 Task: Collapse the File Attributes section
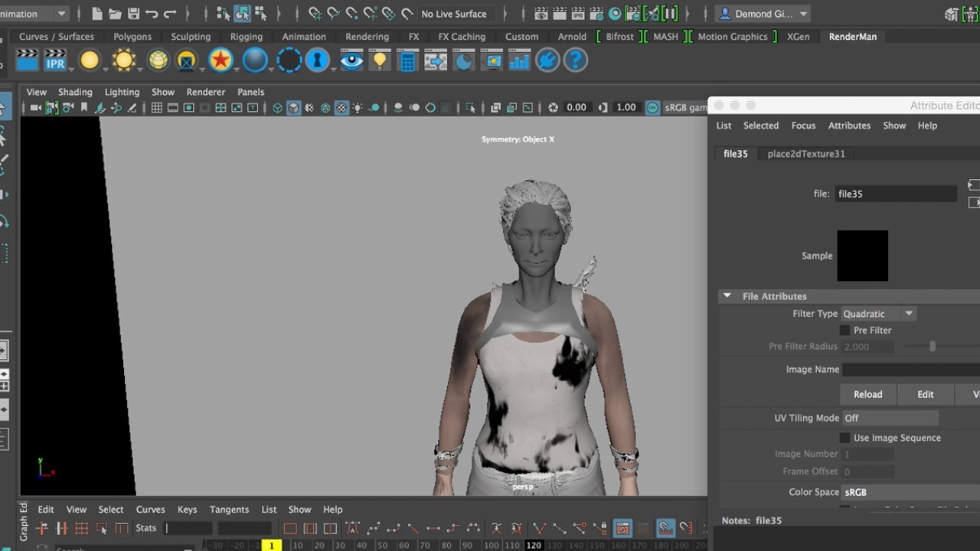727,296
